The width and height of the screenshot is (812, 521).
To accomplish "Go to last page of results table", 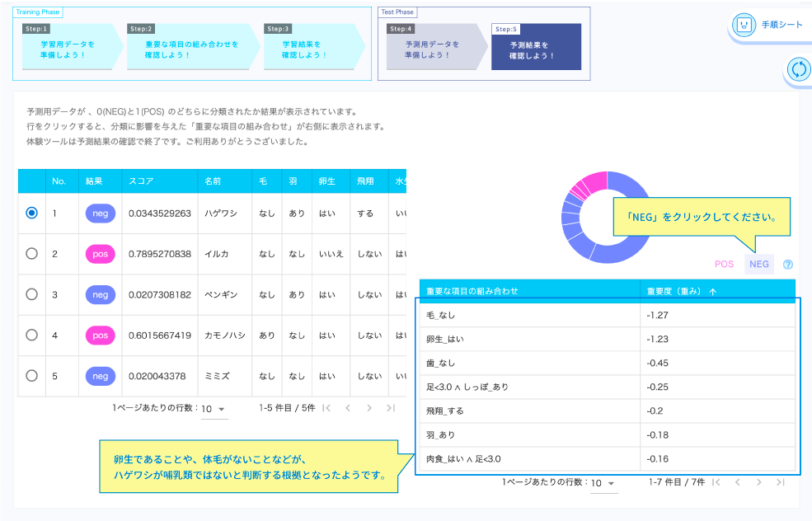I will tap(391, 408).
